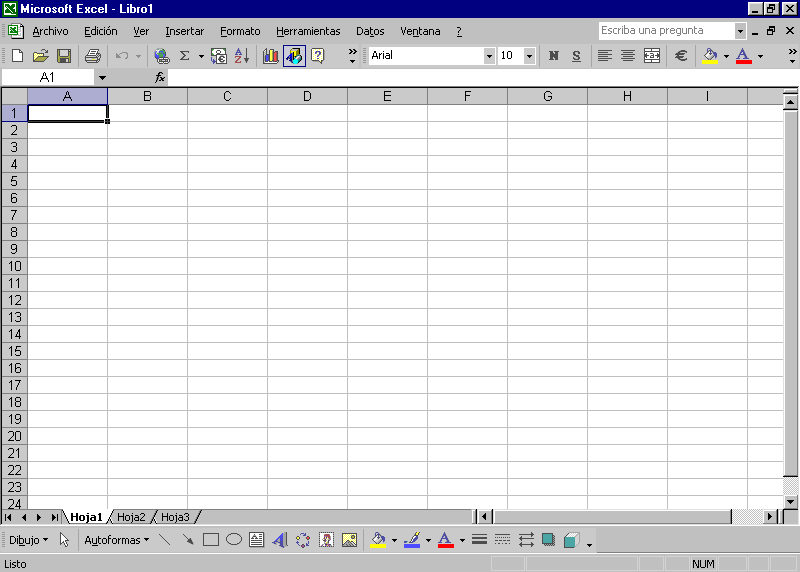The width and height of the screenshot is (800, 572).
Task: Choose a line style on drawing toolbar
Action: (x=480, y=540)
